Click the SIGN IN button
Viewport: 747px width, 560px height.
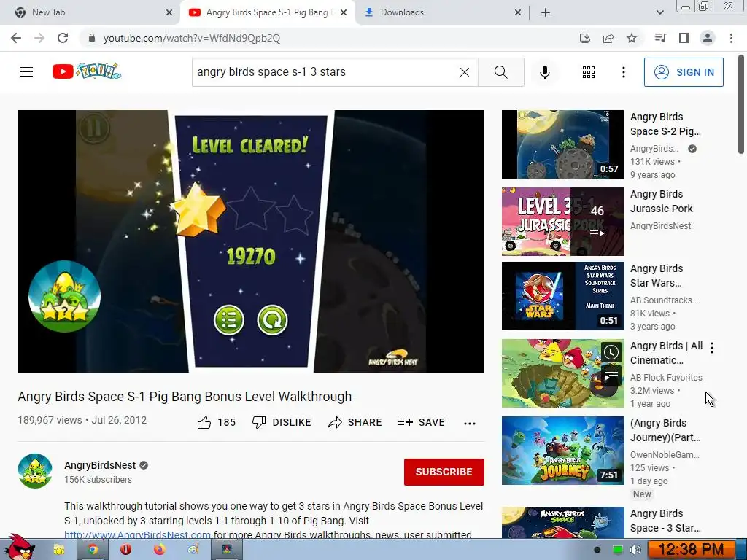[684, 72]
